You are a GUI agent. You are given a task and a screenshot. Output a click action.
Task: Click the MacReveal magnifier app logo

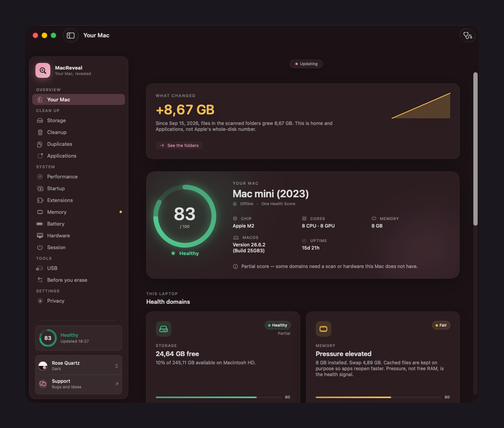click(x=43, y=70)
